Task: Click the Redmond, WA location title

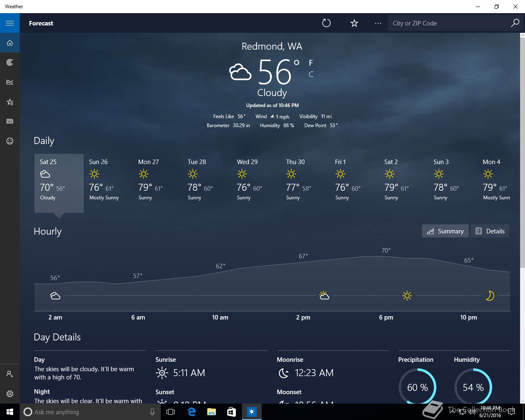Action: [x=272, y=46]
